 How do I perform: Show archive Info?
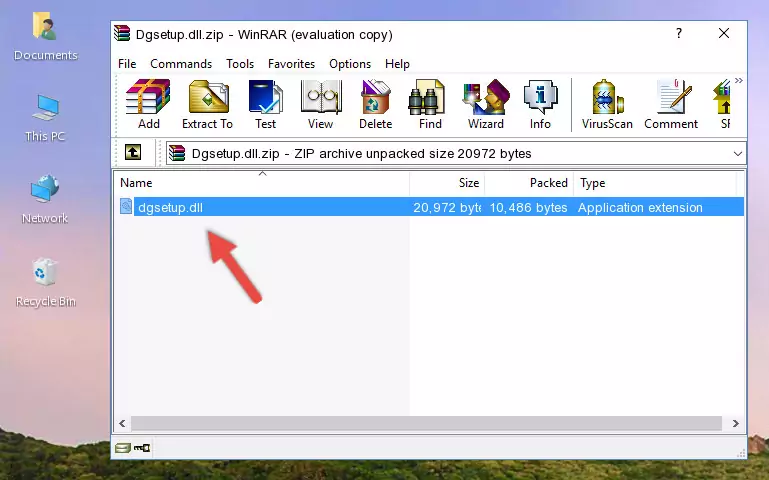[x=540, y=104]
